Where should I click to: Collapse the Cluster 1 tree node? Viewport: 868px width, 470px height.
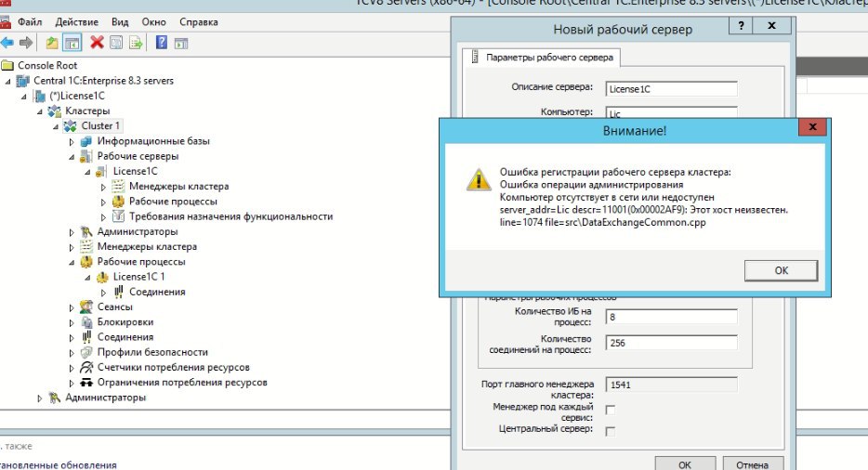pos(56,126)
